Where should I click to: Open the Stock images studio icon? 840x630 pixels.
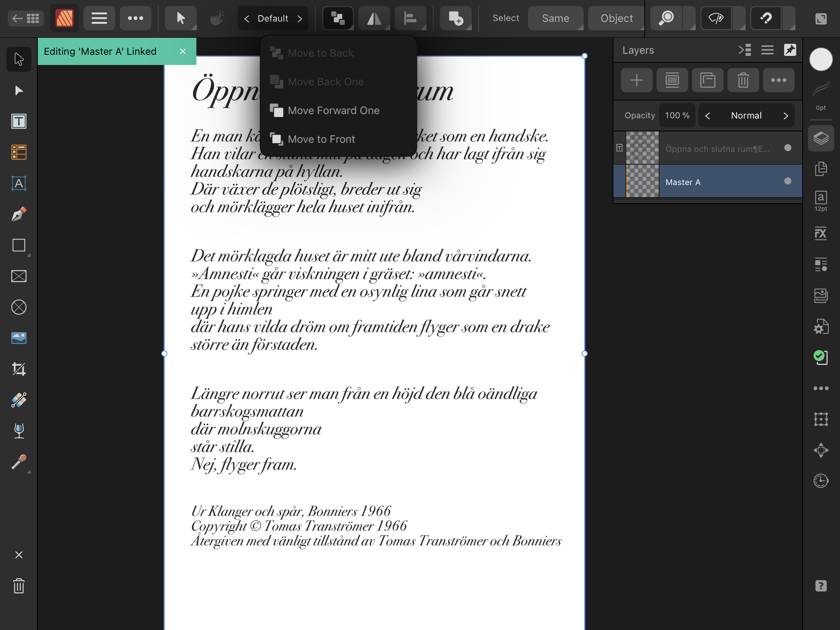coord(821,295)
